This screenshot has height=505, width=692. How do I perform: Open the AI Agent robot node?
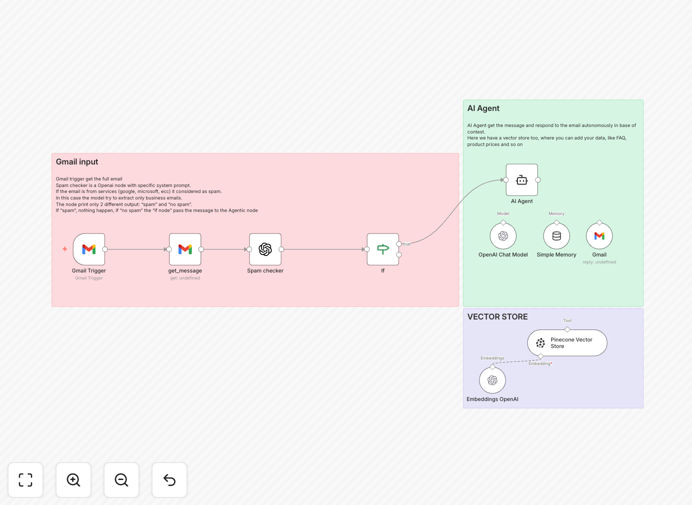tap(522, 180)
